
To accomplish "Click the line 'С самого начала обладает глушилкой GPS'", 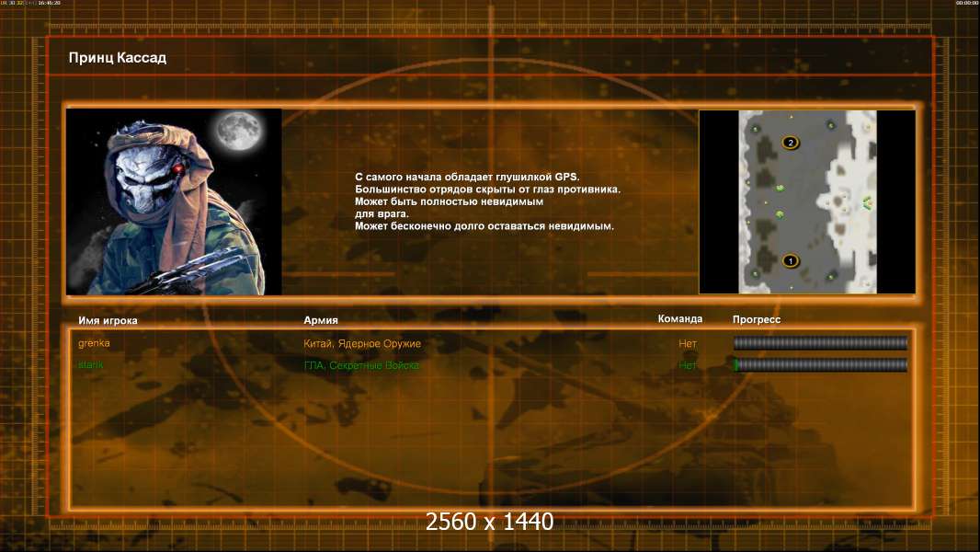I will (467, 177).
